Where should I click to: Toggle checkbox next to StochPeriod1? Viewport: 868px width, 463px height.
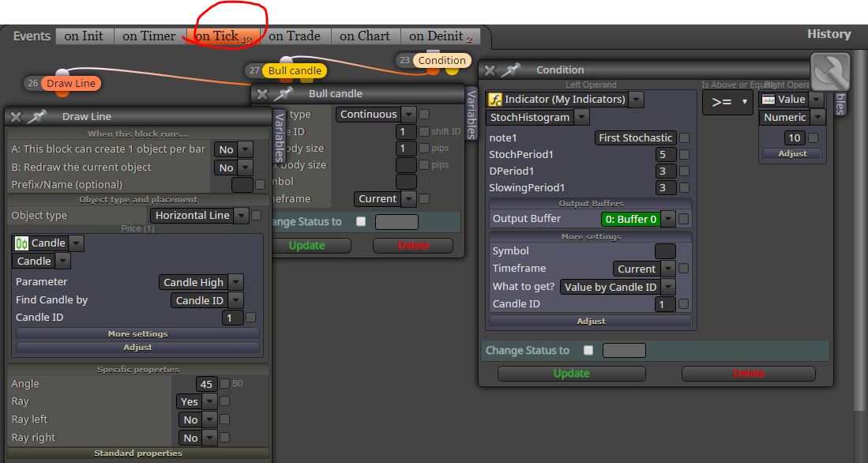(x=684, y=155)
